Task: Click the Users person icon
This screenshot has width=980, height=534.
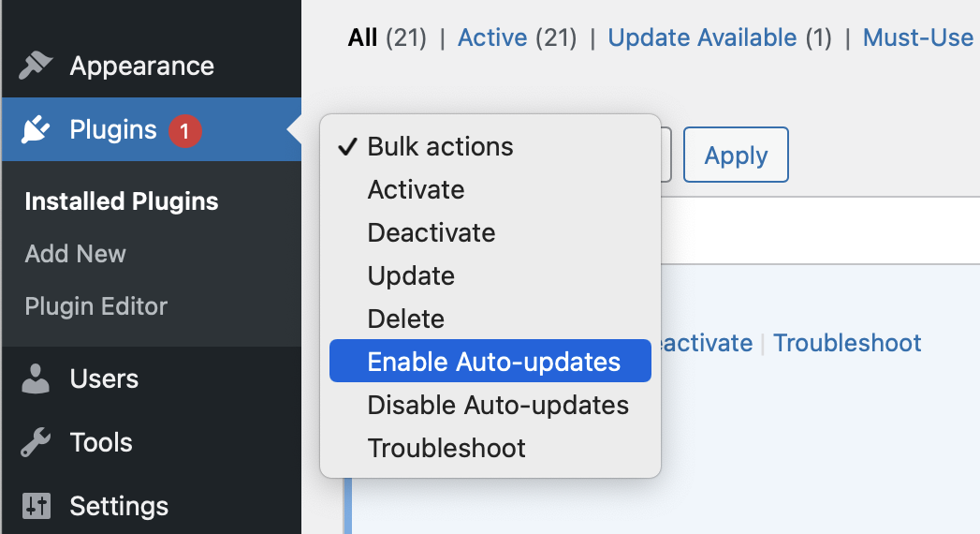Action: click(x=37, y=378)
